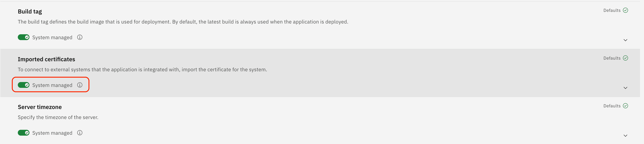The height and width of the screenshot is (144, 644).
Task: Click Defaults checkmark icon in Server timezone section
Action: pyautogui.click(x=625, y=106)
